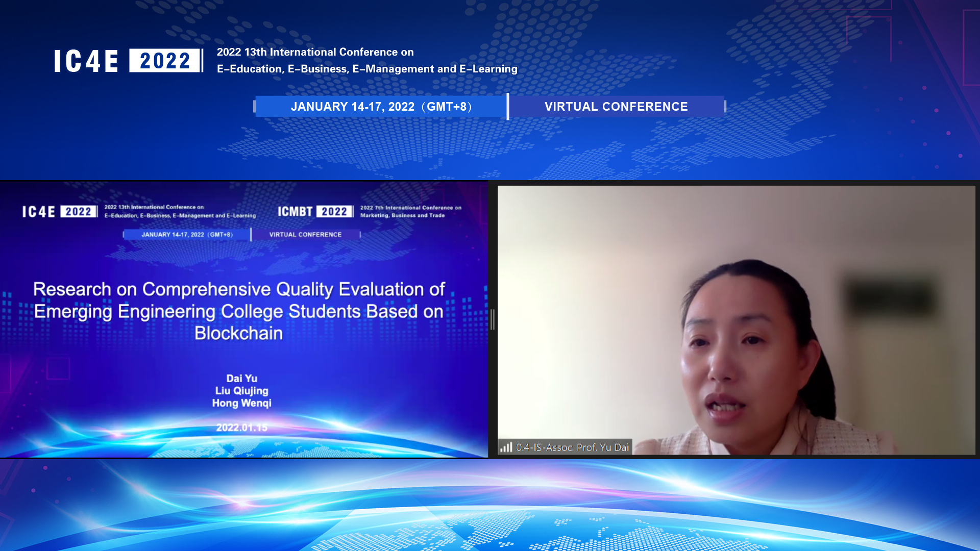Click the large VIRTUAL CONFERENCE banner label
This screenshot has width=980, height=551.
[616, 107]
